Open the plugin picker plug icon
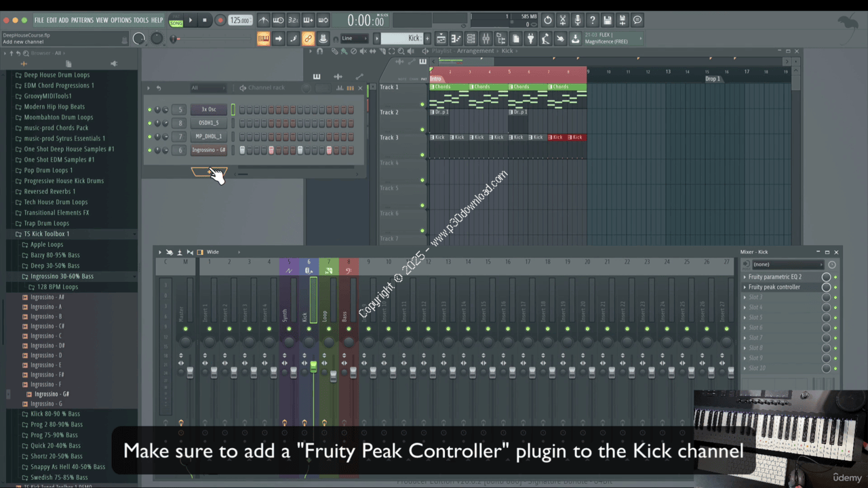This screenshot has height=488, width=868. pyautogui.click(x=530, y=39)
